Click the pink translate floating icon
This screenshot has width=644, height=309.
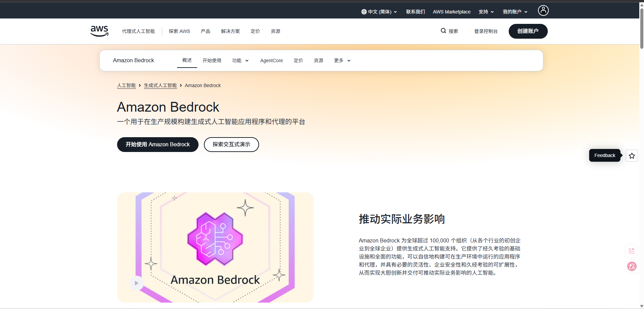pyautogui.click(x=632, y=266)
